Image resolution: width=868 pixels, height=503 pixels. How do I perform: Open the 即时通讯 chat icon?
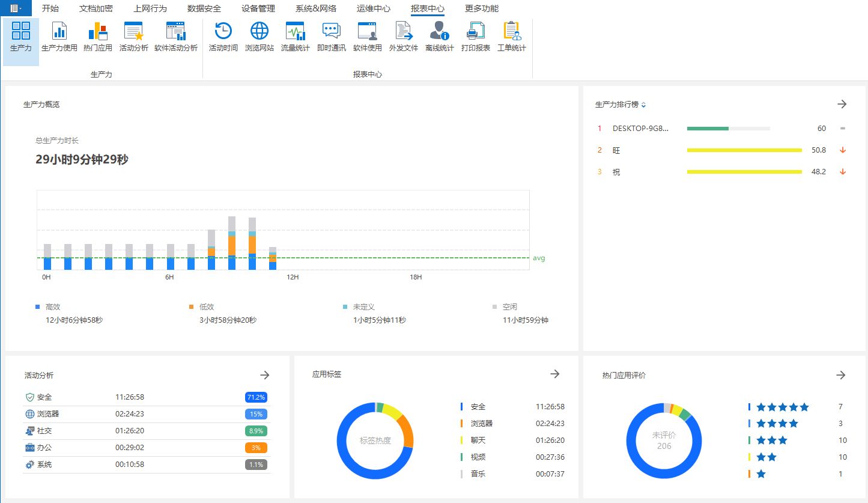[332, 37]
